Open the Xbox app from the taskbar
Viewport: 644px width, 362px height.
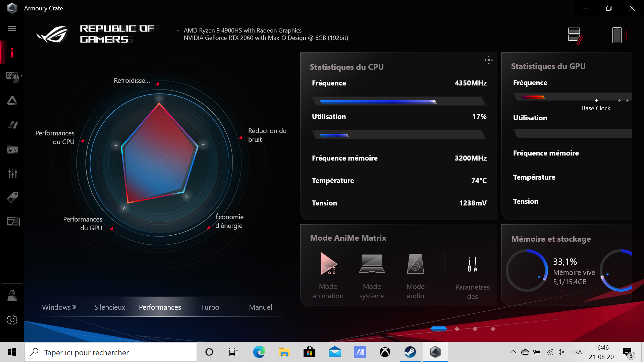tap(385, 352)
